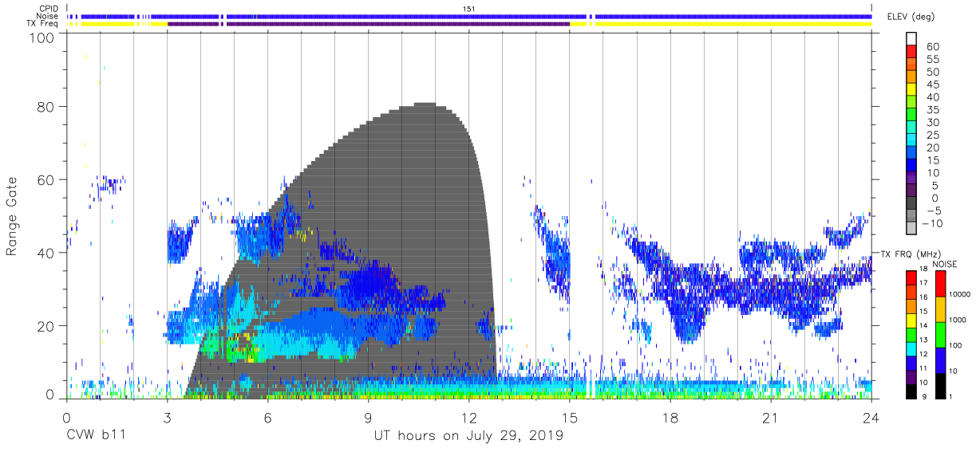Click the range gate axis tick '20'
This screenshot has height=452, width=980.
(46, 326)
